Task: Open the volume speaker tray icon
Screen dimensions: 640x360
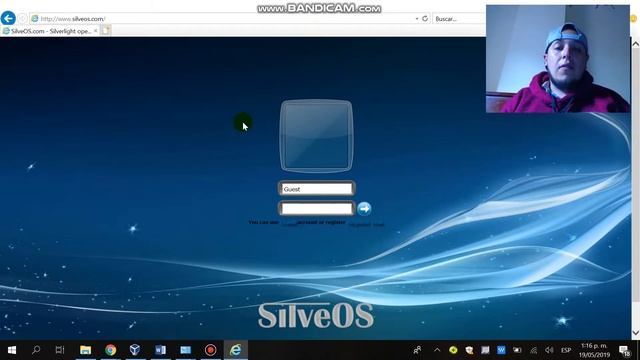Action: [x=549, y=350]
